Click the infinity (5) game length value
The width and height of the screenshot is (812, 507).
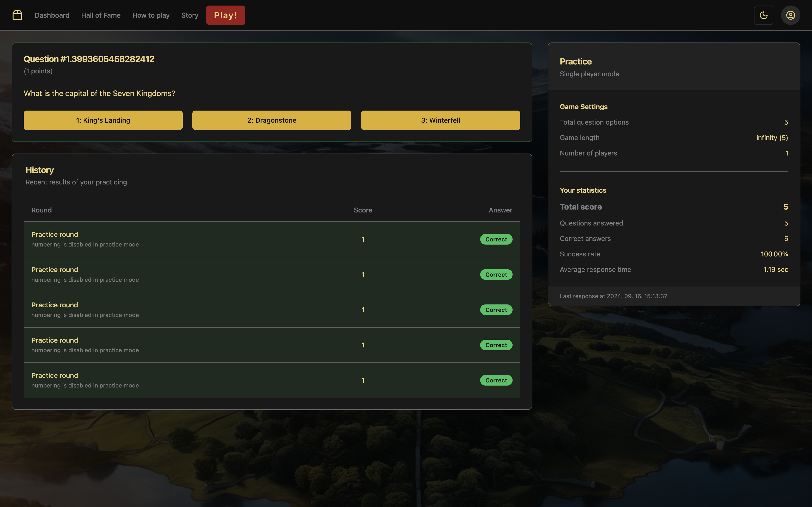[772, 138]
